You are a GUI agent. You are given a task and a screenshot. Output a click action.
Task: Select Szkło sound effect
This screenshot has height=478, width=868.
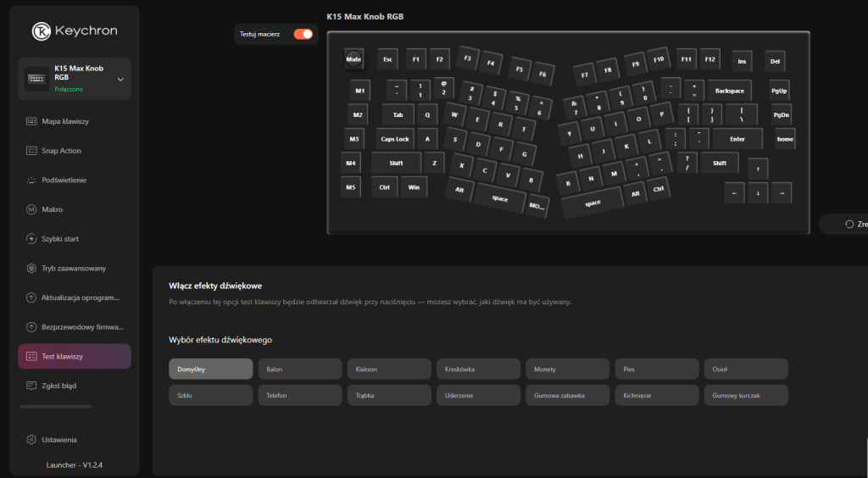pyautogui.click(x=211, y=396)
